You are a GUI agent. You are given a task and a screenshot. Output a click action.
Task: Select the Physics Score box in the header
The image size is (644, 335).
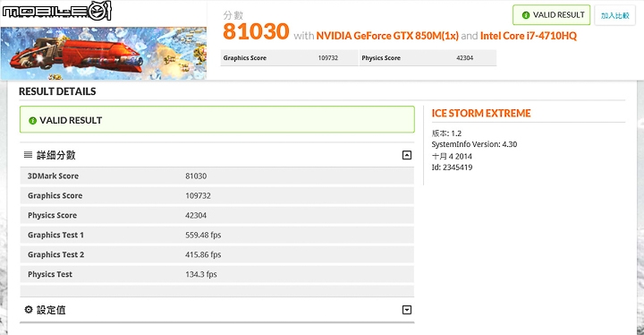428,58
